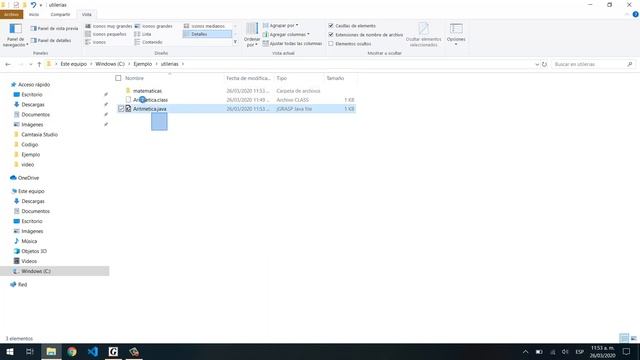Viewport: 640px width, 360px height.
Task: Uncheck Casillas de elemento
Action: click(331, 26)
